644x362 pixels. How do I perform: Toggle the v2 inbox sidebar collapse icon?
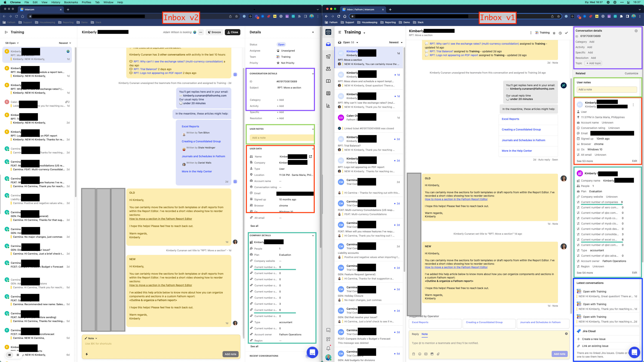[6, 32]
